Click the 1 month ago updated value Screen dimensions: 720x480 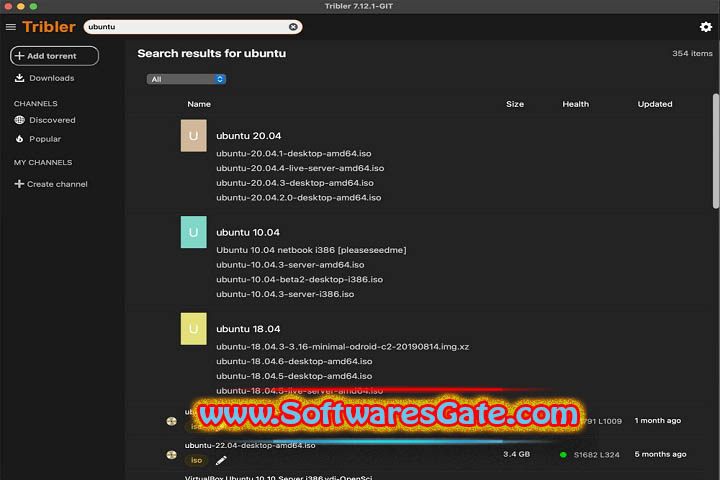658,420
